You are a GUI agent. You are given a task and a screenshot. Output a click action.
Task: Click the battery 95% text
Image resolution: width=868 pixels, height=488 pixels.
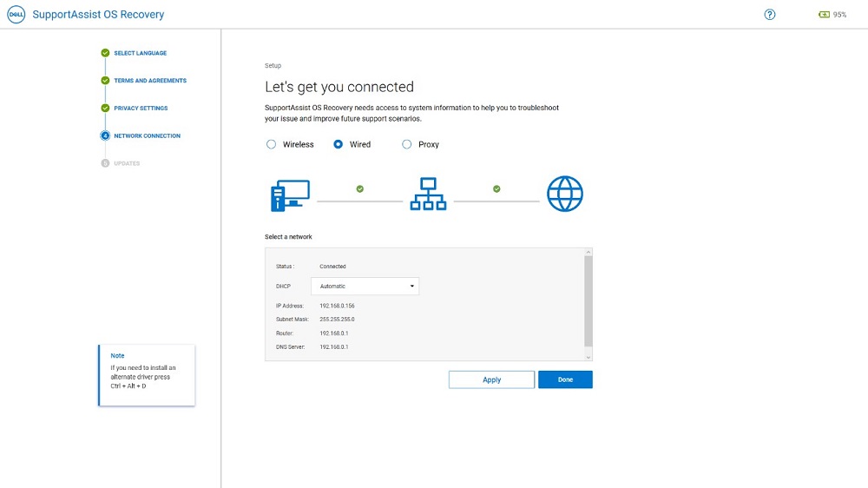tap(839, 15)
